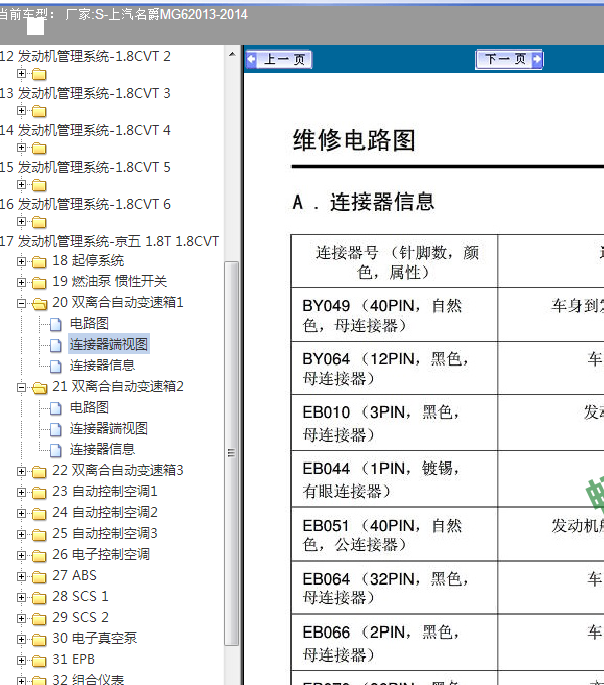This screenshot has height=685, width=604.
Task: Collapse the 21 双离合自动变速箱2 node
Action: click(x=21, y=387)
